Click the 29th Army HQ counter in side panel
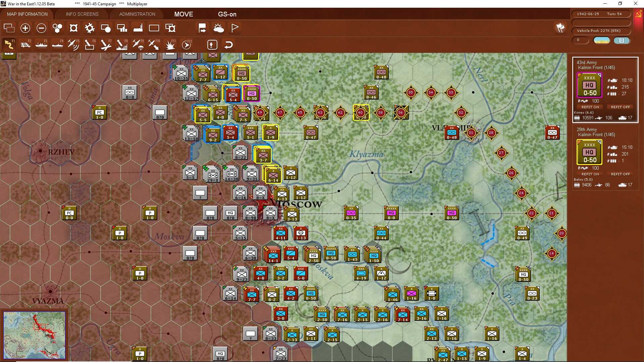This screenshot has height=362, width=644. pyautogui.click(x=589, y=152)
